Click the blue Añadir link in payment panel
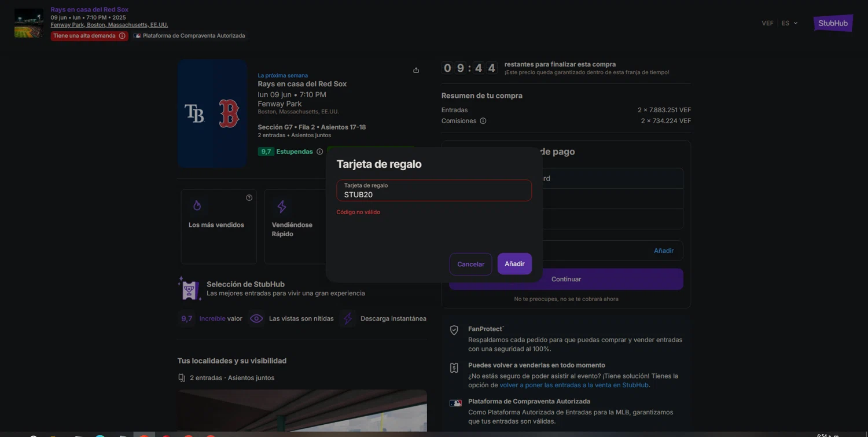Screen dimensions: 868x437 (x=664, y=251)
